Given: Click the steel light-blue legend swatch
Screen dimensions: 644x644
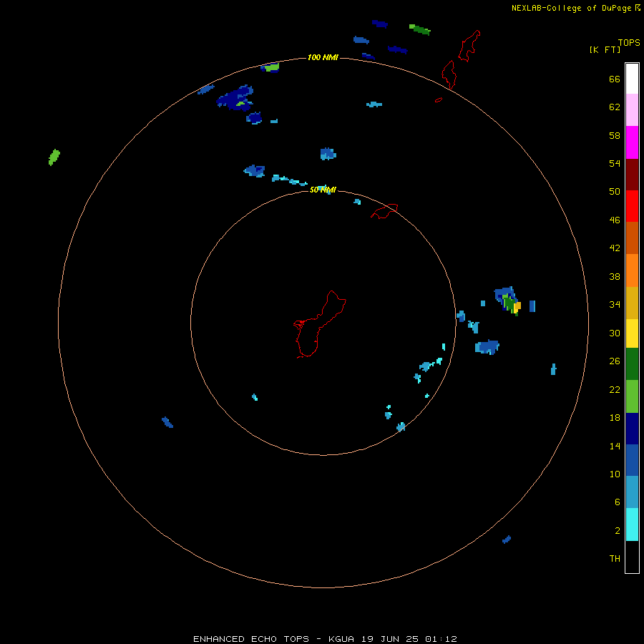Looking at the screenshot, I should [x=632, y=492].
